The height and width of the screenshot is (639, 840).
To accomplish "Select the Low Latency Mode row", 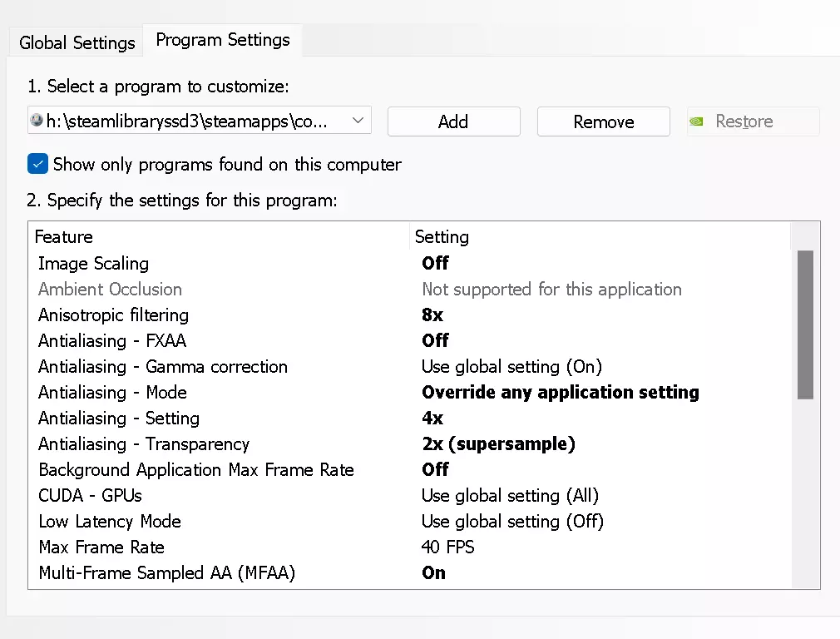I will (109, 522).
